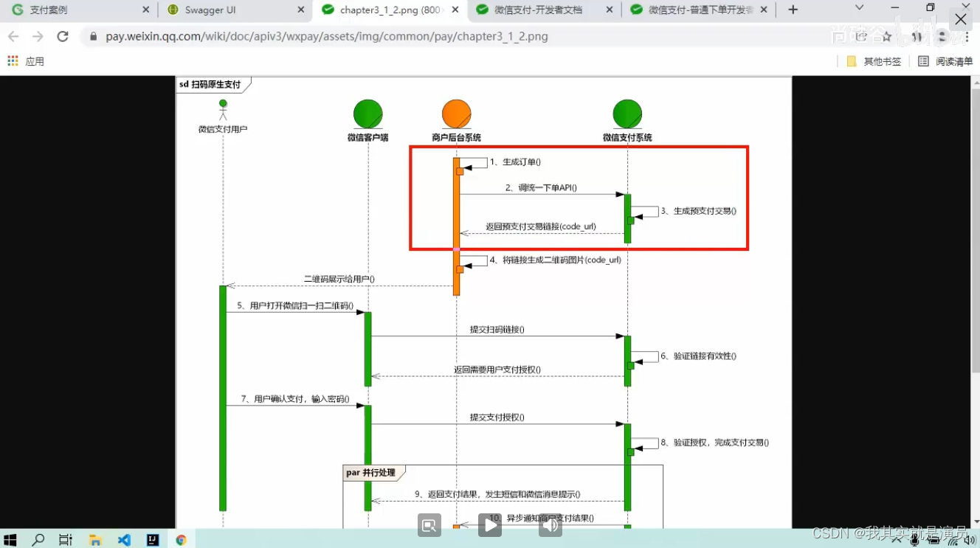The width and height of the screenshot is (980, 548).
Task: Open the 微信支付-开发者文档 tab
Action: 545,10
